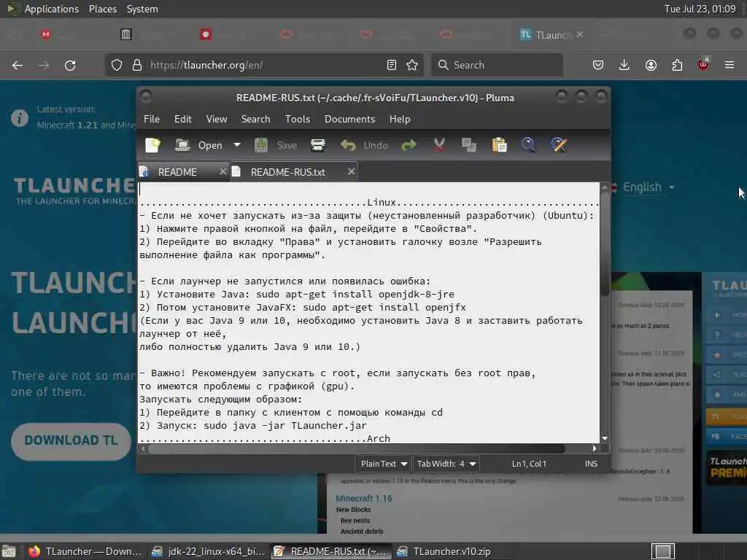This screenshot has width=747, height=560.
Task: Open the Tab Width dropdown
Action: (x=446, y=463)
